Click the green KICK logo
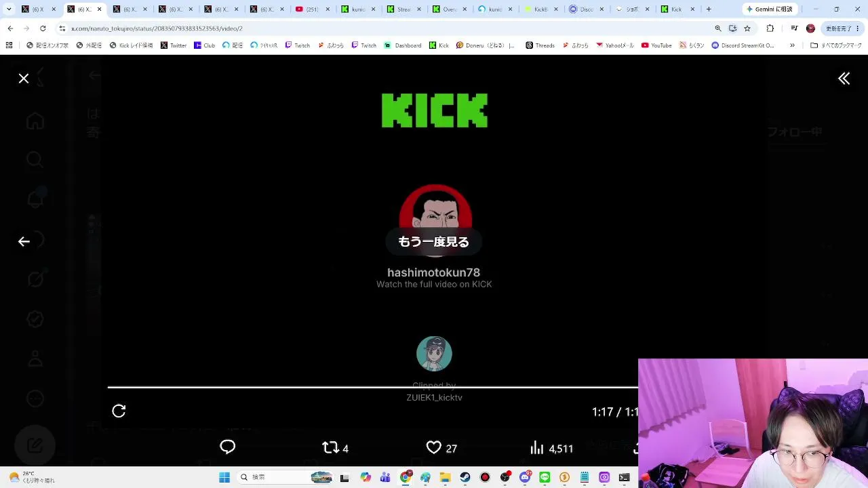This screenshot has height=488, width=868. (435, 110)
